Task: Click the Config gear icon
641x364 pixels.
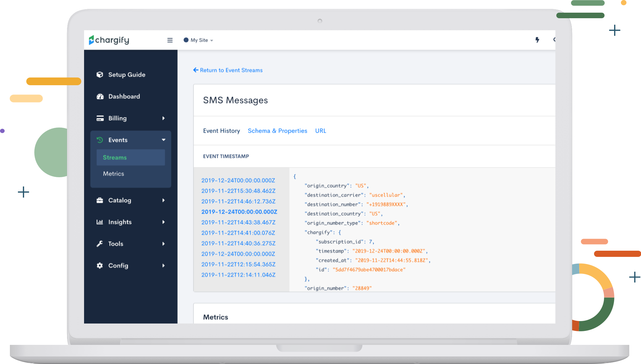Action: click(100, 266)
